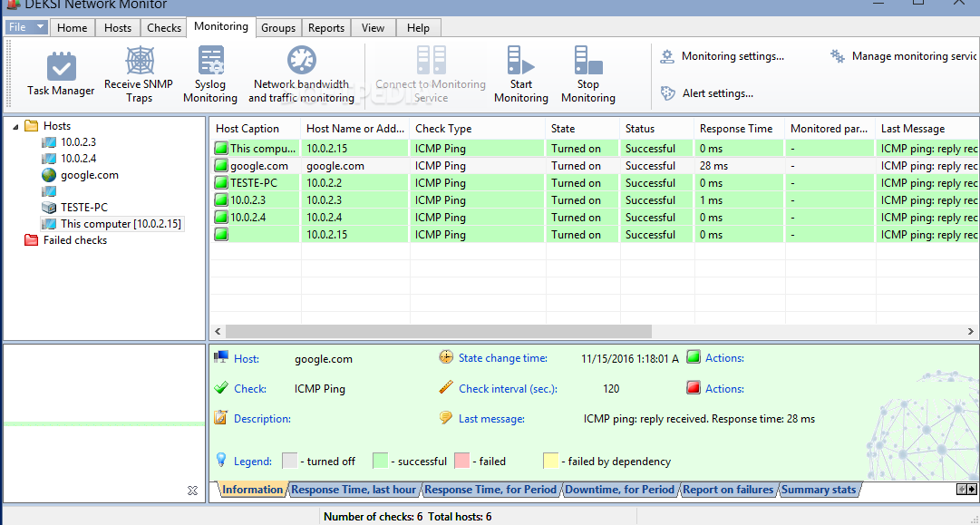The image size is (980, 525).
Task: Open Network bandwidth and traffic monitoring
Action: 301,73
